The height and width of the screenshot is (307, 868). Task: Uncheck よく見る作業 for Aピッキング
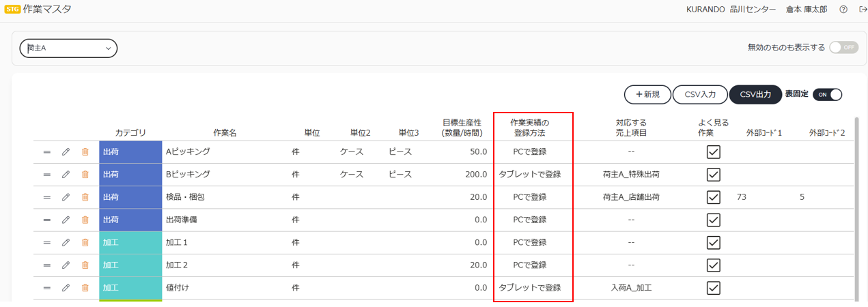714,151
